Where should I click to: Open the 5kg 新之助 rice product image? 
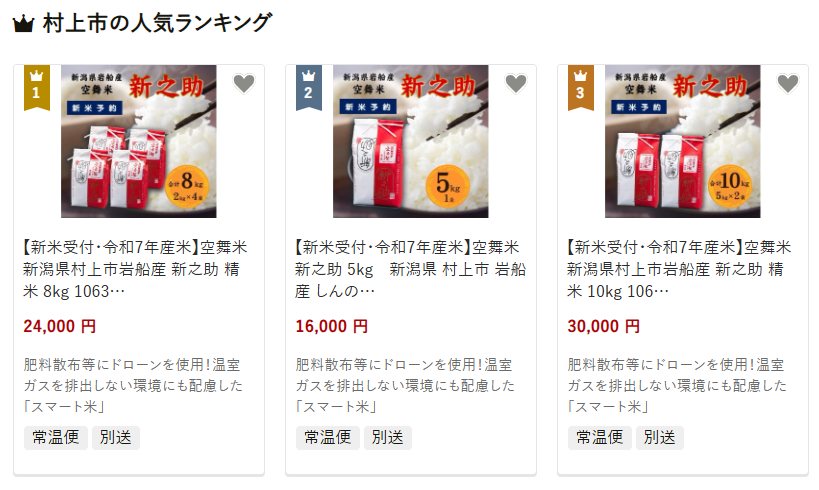411,141
